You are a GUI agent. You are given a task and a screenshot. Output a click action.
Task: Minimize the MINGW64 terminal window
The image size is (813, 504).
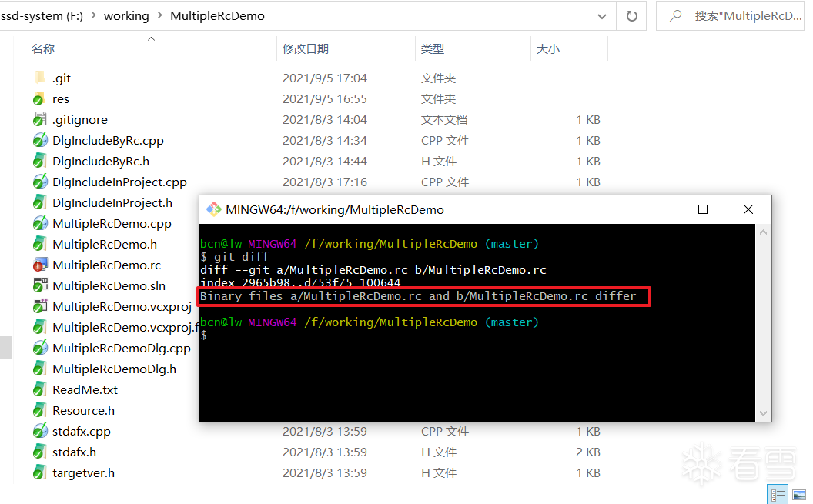tap(658, 209)
